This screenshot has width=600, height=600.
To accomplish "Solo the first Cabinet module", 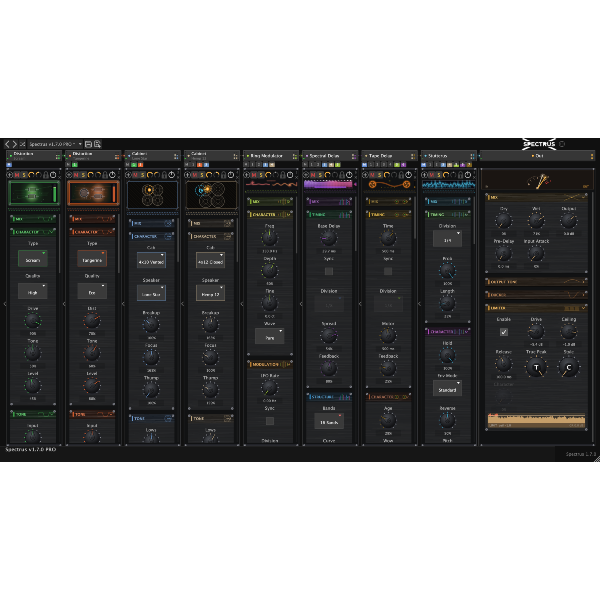I will [142, 175].
